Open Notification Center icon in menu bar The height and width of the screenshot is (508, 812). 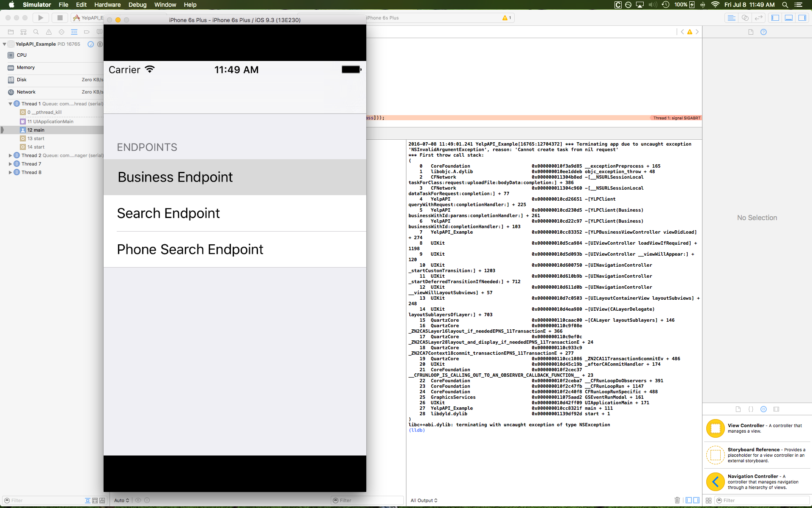[798, 5]
